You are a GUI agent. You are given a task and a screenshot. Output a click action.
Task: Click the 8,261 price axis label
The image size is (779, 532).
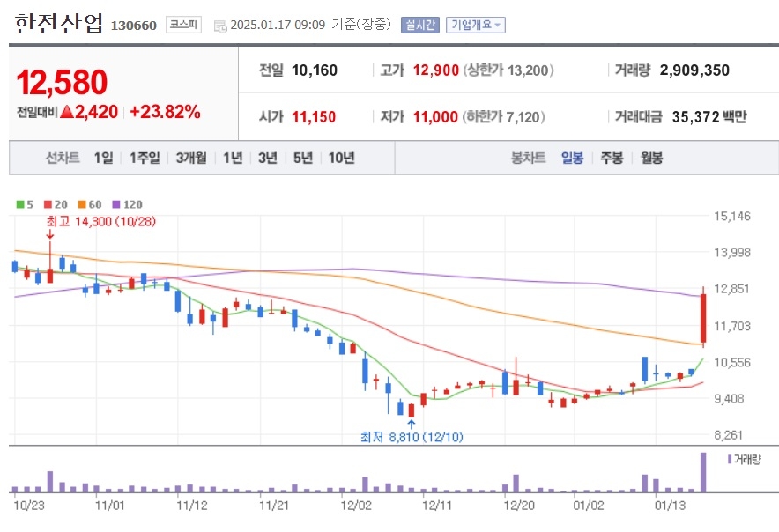(728, 434)
